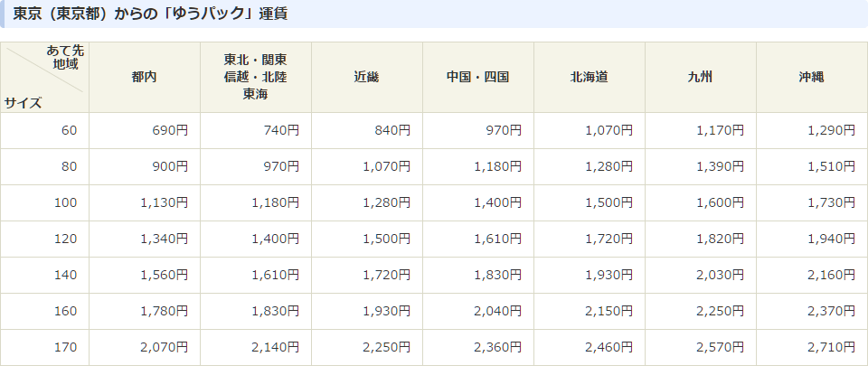
Task: Click 1,720円 in the 北海道 column
Action: (x=609, y=239)
